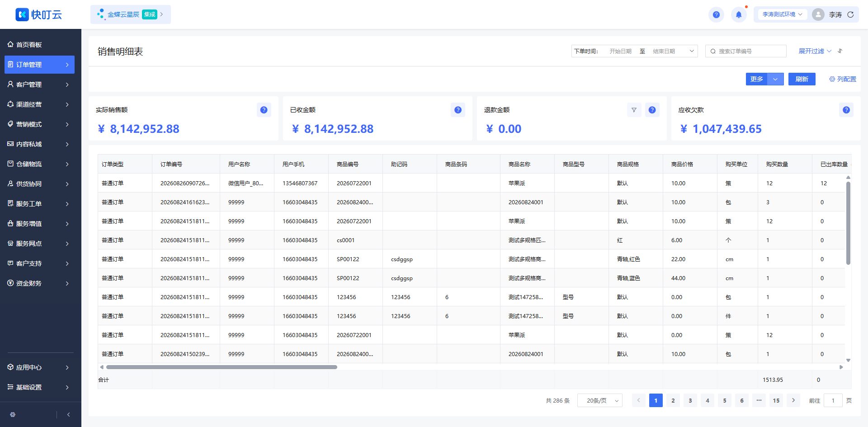Viewport: 868px width, 427px height.
Task: Go to page 2
Action: [x=673, y=400]
